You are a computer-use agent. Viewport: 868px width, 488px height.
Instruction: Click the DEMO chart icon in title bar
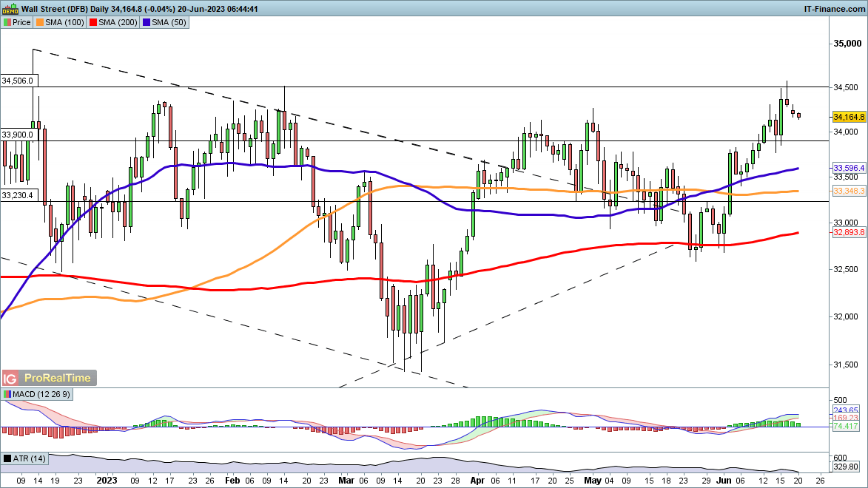coord(9,8)
